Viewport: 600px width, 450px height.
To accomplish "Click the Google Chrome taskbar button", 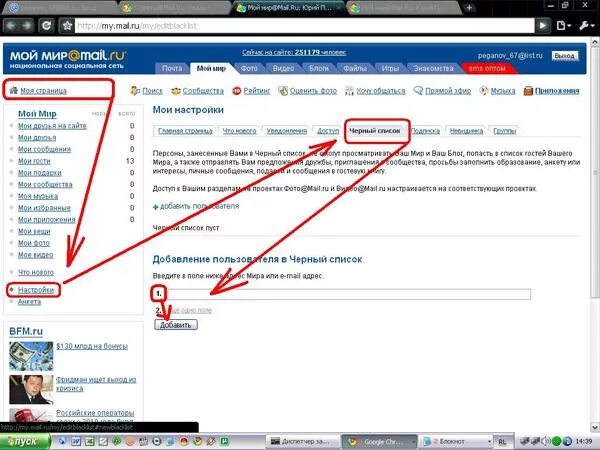I will 378,442.
